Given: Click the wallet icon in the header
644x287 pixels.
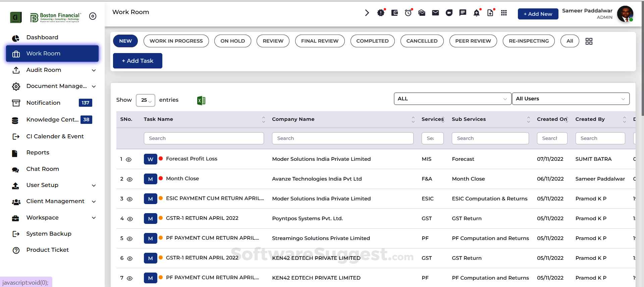Looking at the screenshot, I should click(394, 13).
